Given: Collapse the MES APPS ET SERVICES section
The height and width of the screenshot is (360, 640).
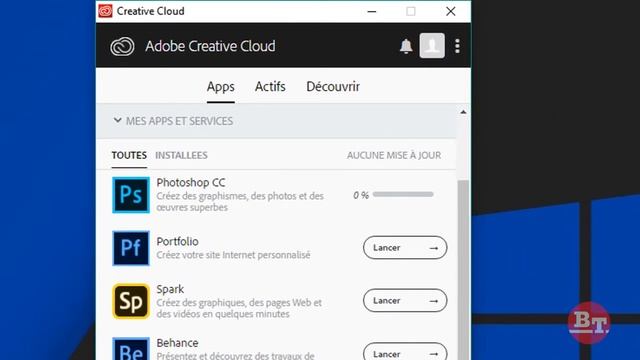Looking at the screenshot, I should pyautogui.click(x=118, y=120).
